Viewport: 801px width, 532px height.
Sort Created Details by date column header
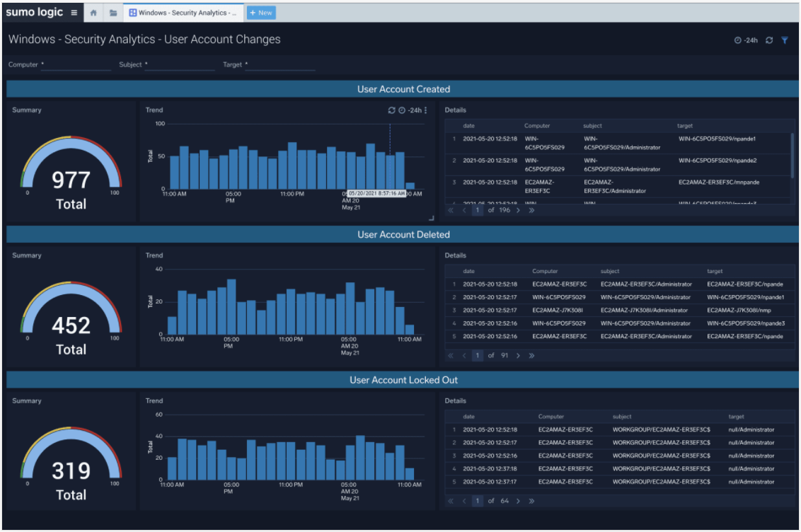[469, 126]
